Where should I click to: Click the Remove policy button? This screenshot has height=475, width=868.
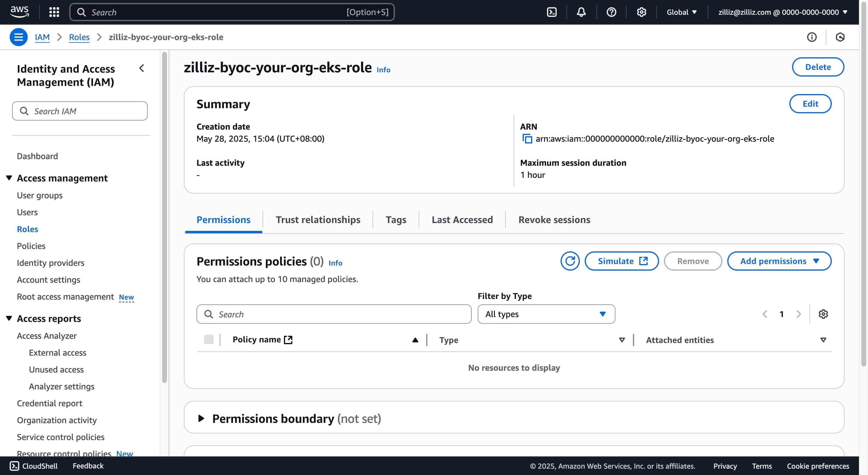[693, 261]
